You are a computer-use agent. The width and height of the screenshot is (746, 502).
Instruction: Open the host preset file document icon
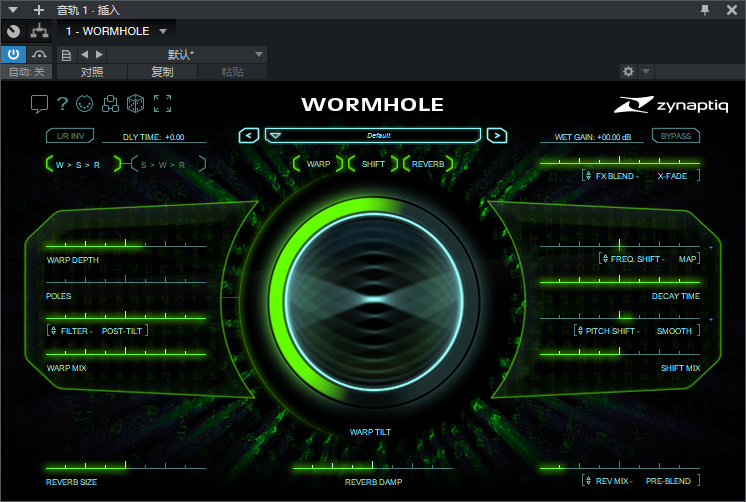[67, 55]
